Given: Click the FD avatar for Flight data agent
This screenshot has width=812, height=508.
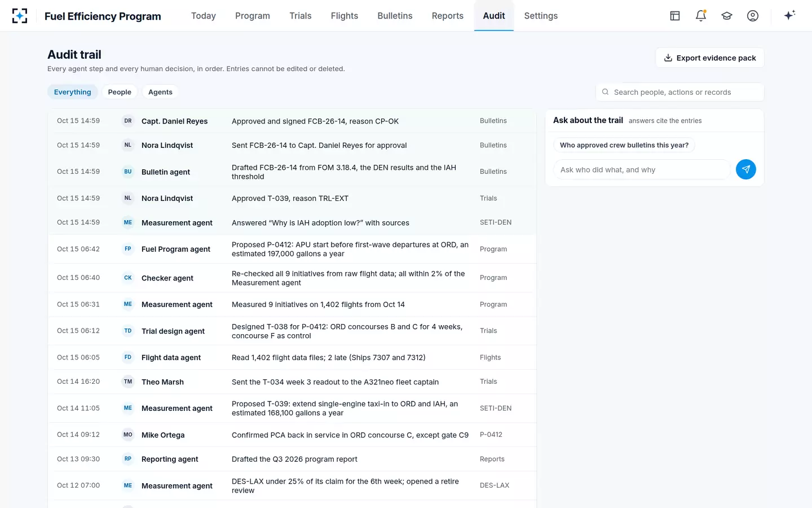Looking at the screenshot, I should point(128,357).
